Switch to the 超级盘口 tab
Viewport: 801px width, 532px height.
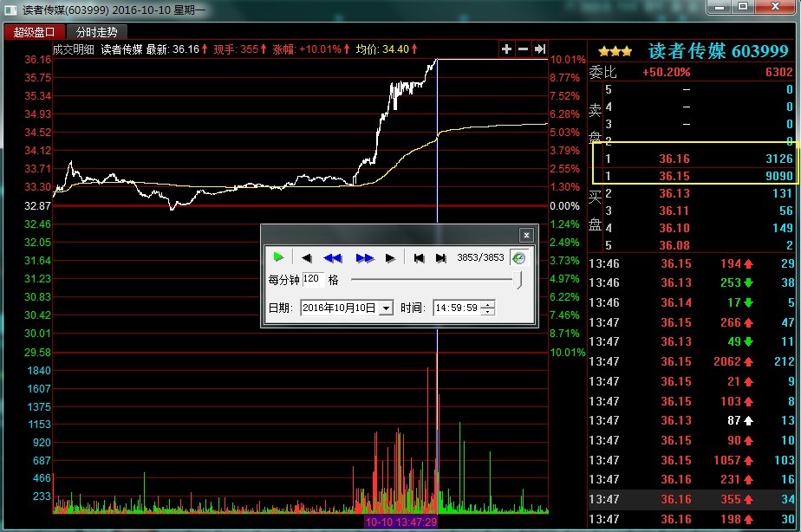coord(34,32)
